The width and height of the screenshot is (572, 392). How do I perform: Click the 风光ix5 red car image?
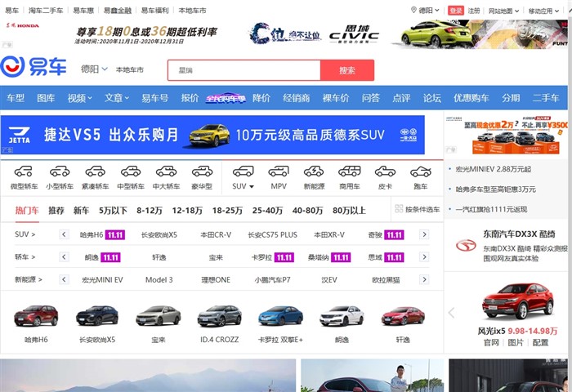click(517, 301)
